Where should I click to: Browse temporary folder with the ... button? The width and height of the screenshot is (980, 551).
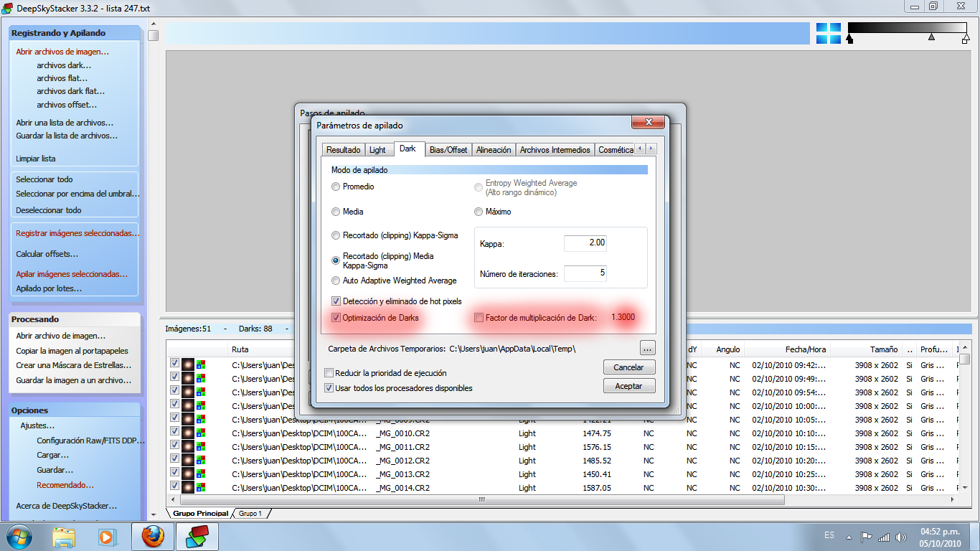click(648, 349)
